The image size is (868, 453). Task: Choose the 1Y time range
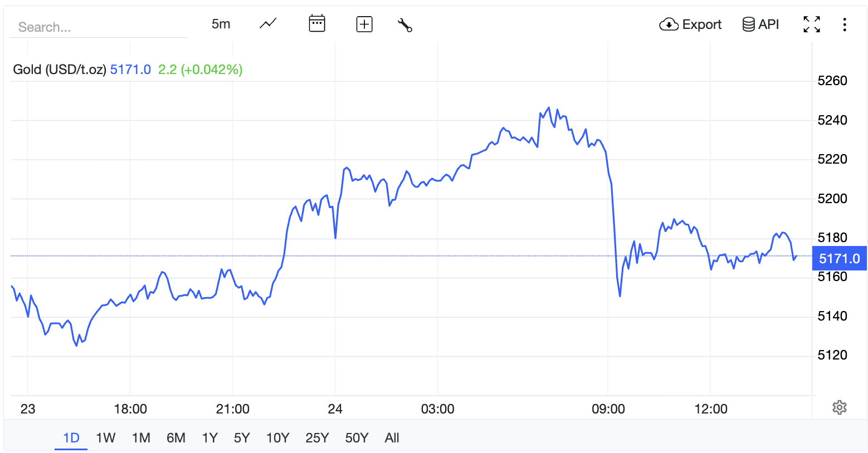[209, 438]
